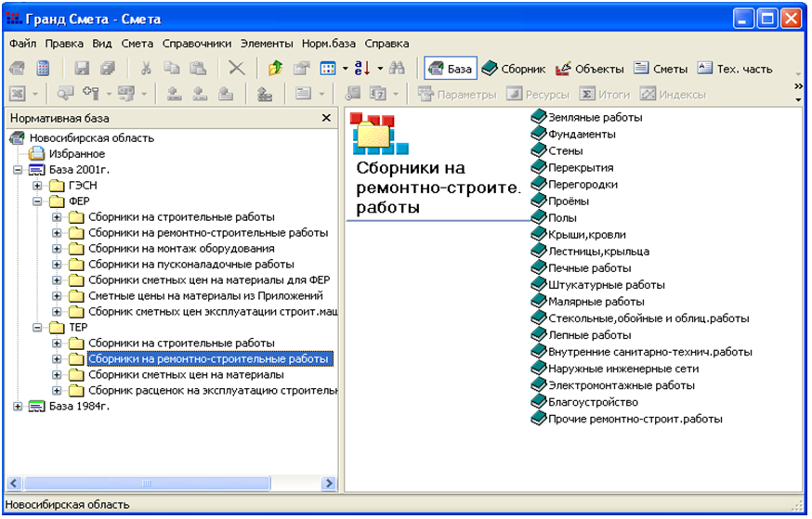Image resolution: width=812 pixels, height=519 pixels.
Task: Click the sort a-e icon
Action: click(362, 69)
